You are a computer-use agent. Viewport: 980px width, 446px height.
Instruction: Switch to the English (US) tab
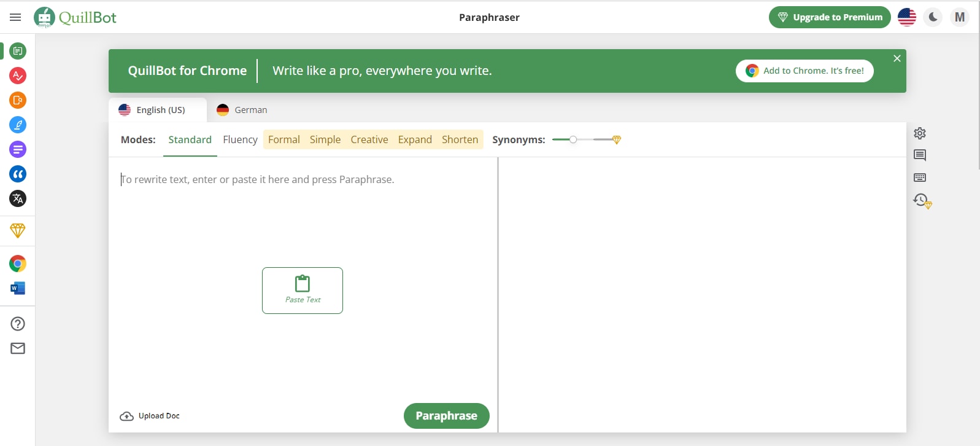tap(158, 110)
